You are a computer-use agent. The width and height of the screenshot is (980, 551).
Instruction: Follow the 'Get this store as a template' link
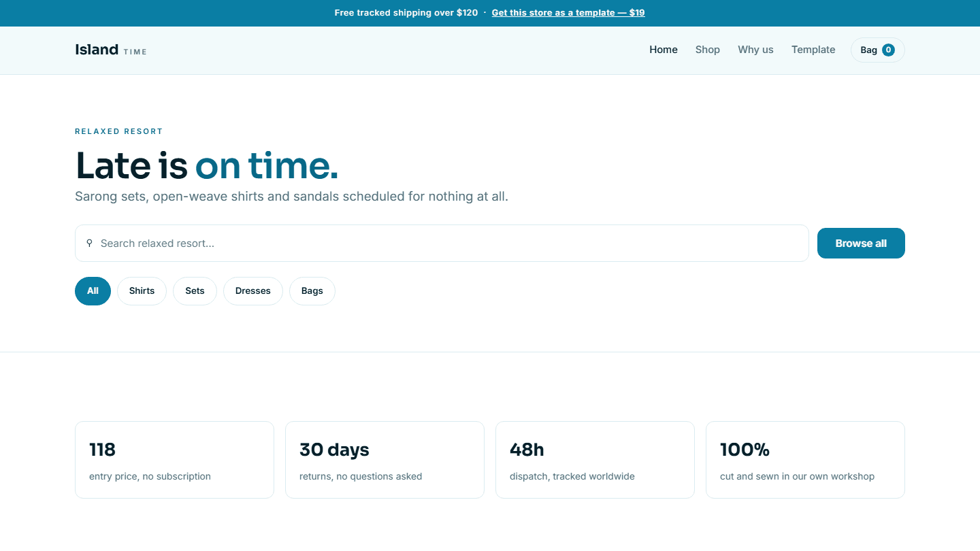568,13
